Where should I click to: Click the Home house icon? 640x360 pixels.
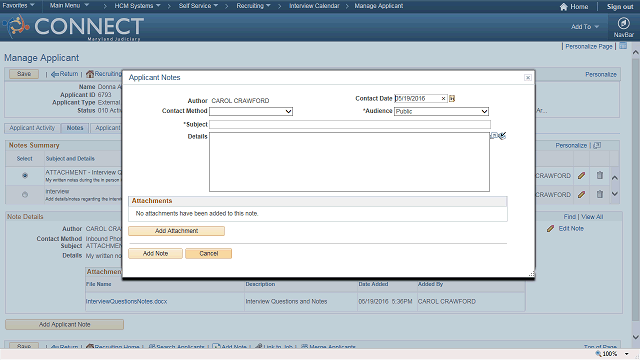(x=564, y=7)
